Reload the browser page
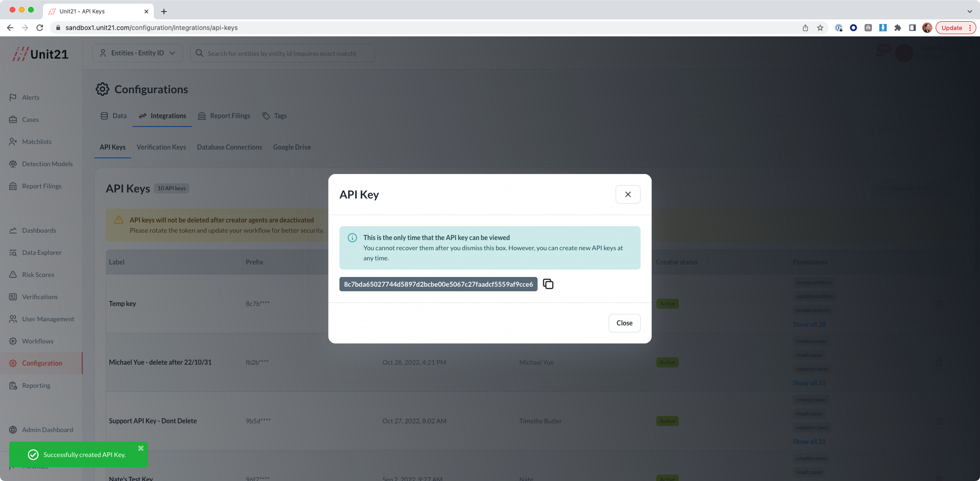Image resolution: width=980 pixels, height=481 pixels. (40, 28)
